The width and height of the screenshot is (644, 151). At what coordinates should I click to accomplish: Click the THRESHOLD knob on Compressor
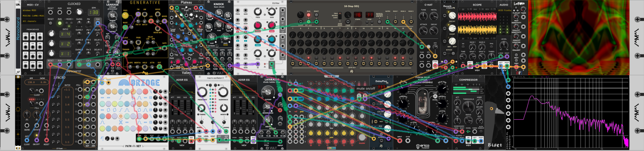468,107
